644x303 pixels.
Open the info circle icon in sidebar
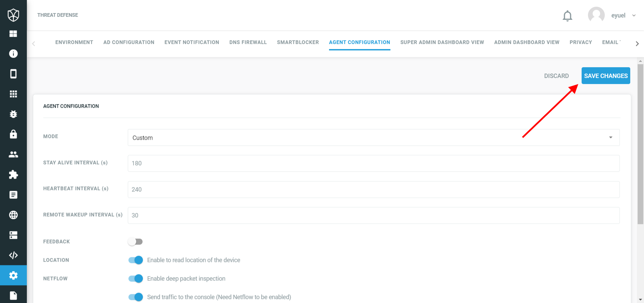pyautogui.click(x=13, y=54)
